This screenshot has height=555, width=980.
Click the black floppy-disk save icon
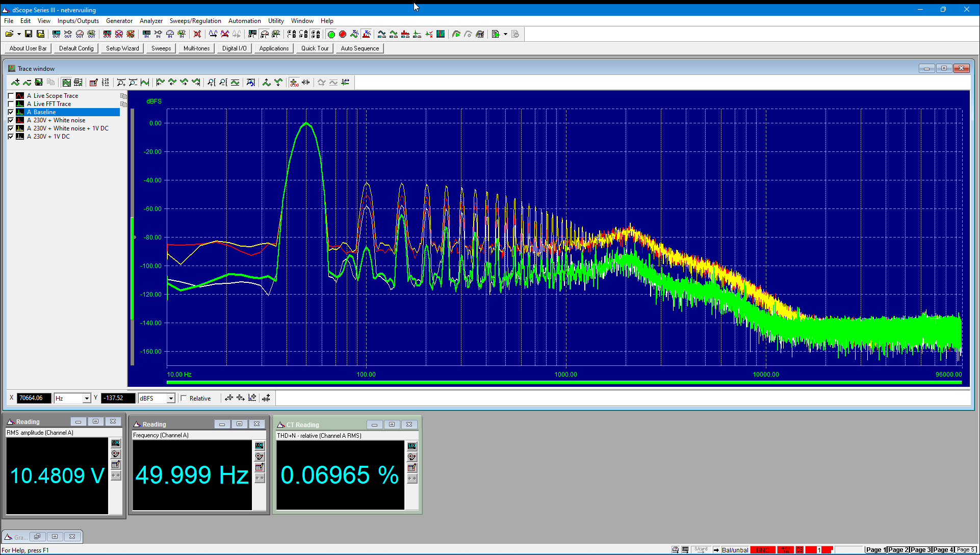tap(29, 34)
